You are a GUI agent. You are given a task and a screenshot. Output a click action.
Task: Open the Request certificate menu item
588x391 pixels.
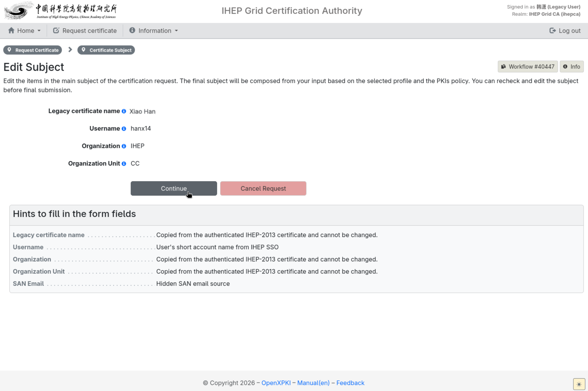(x=85, y=31)
